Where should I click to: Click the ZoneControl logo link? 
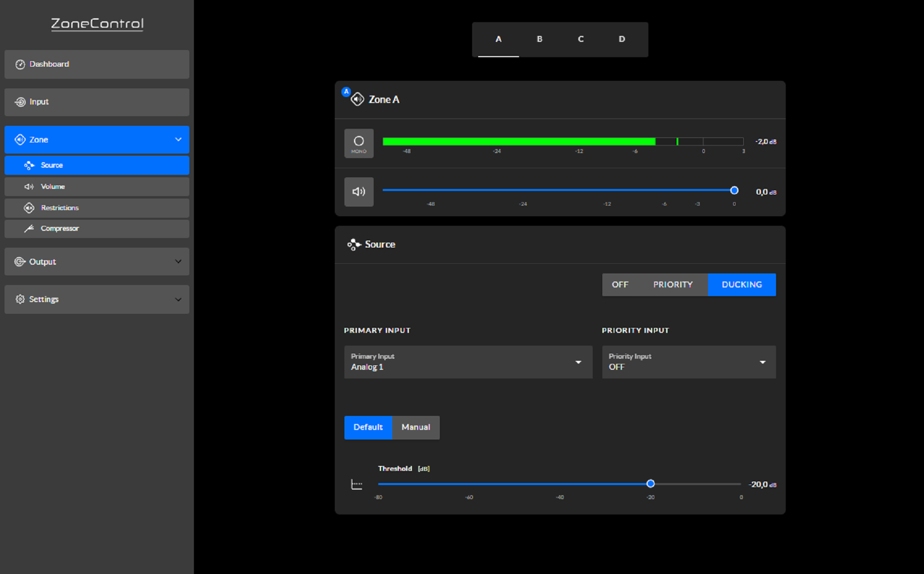coord(97,24)
